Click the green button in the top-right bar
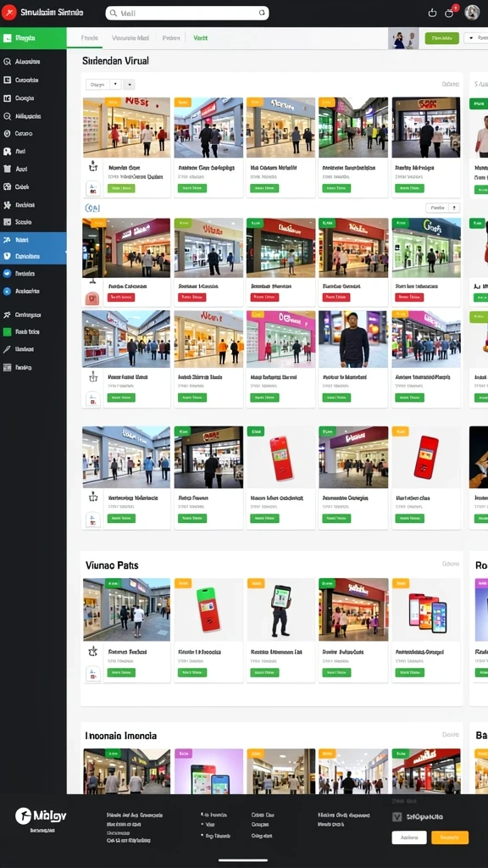Viewport: 488px width, 868px height. 441,38
